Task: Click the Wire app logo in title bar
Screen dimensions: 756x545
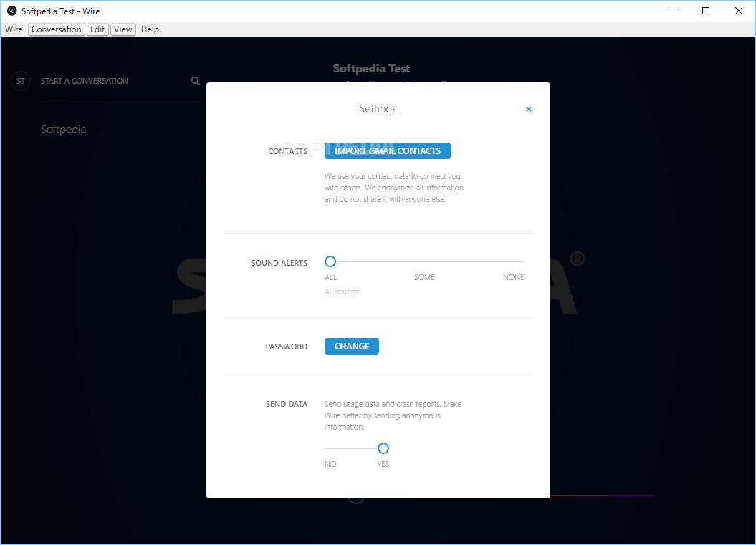Action: click(x=12, y=11)
